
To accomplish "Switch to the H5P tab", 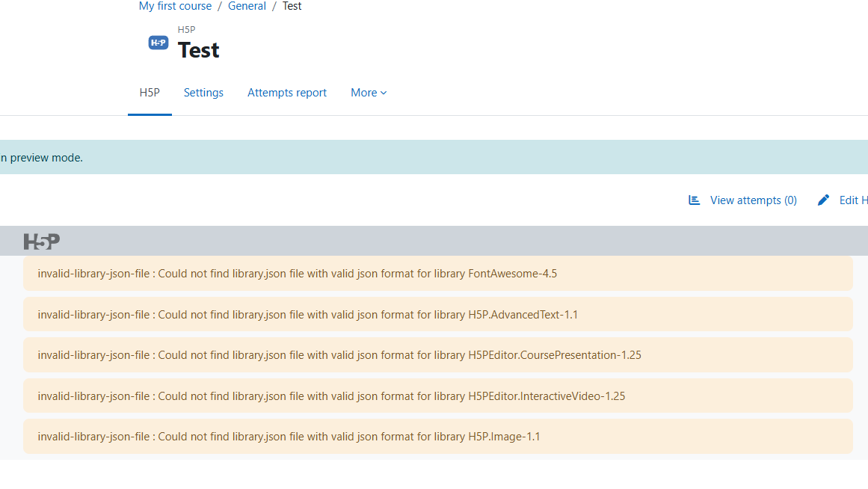I will click(x=150, y=93).
